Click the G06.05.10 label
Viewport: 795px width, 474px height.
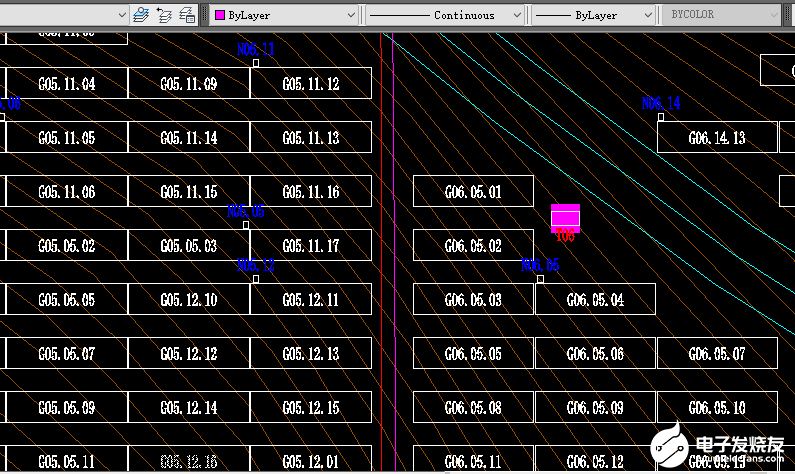(x=717, y=408)
